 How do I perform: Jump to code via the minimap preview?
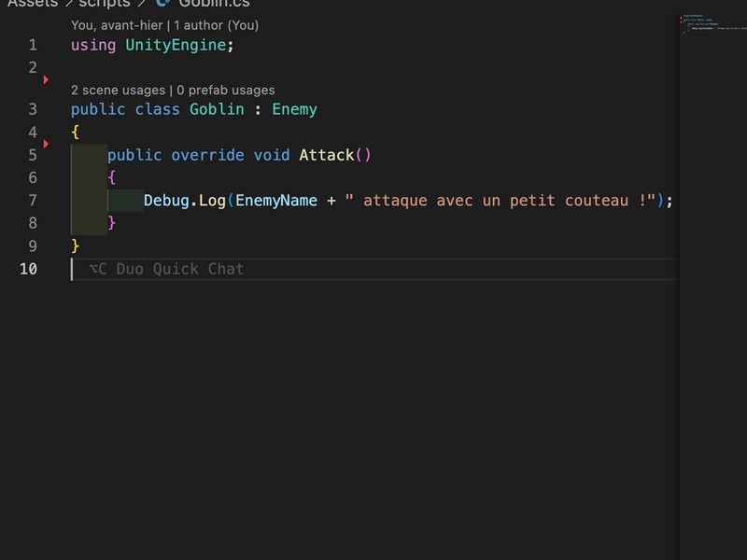(712, 23)
